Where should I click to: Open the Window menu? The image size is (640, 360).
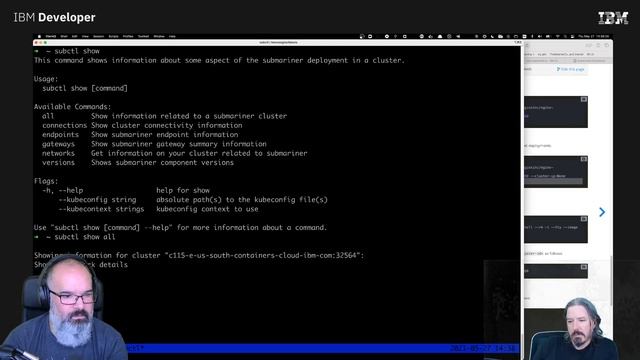(159, 36)
